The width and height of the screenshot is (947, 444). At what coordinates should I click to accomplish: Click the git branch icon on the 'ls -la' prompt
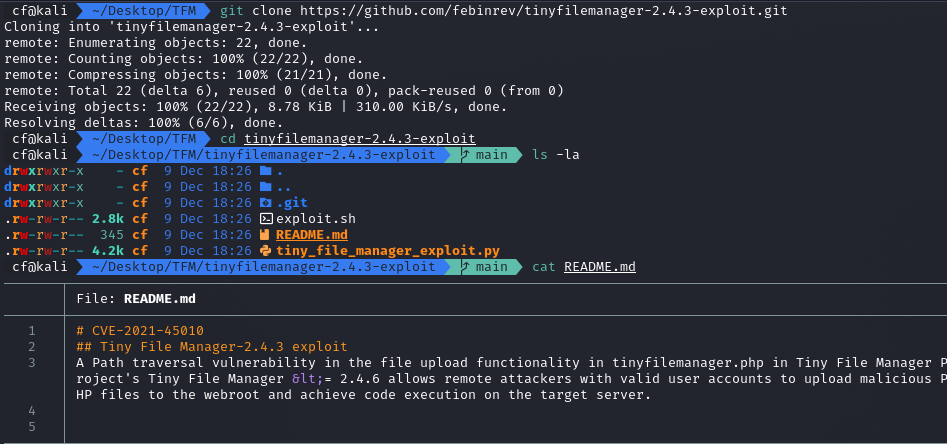[x=466, y=155]
